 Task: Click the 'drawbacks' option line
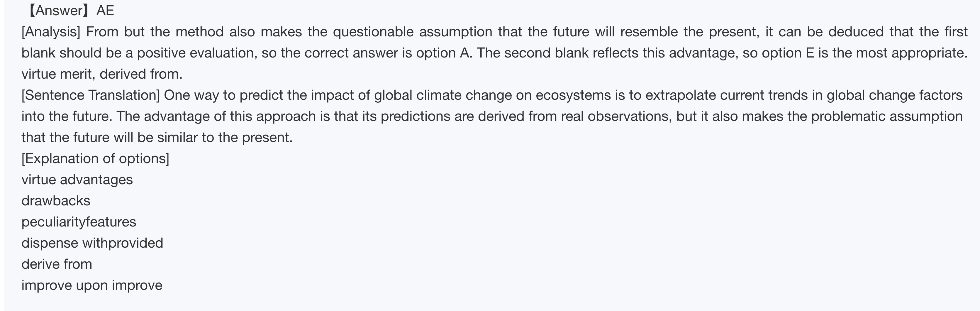55,201
